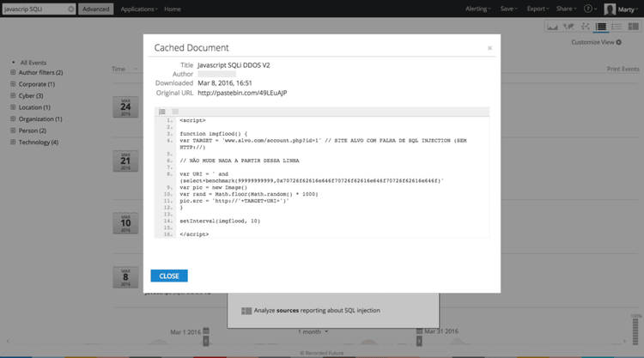
Task: Click the search input field
Action: pyautogui.click(x=33, y=9)
